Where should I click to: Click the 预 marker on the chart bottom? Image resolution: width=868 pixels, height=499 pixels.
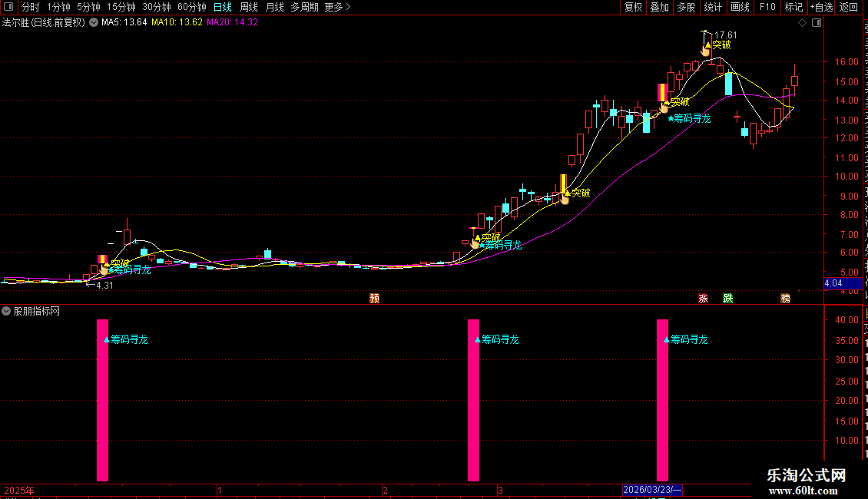(x=375, y=298)
